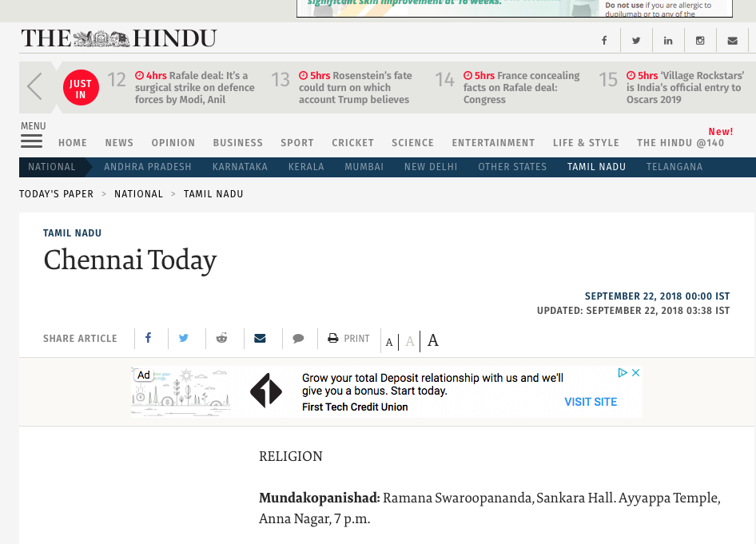Screen dimensions: 756x544
Task: Open the SPORT section from the navigation
Action: pos(296,142)
